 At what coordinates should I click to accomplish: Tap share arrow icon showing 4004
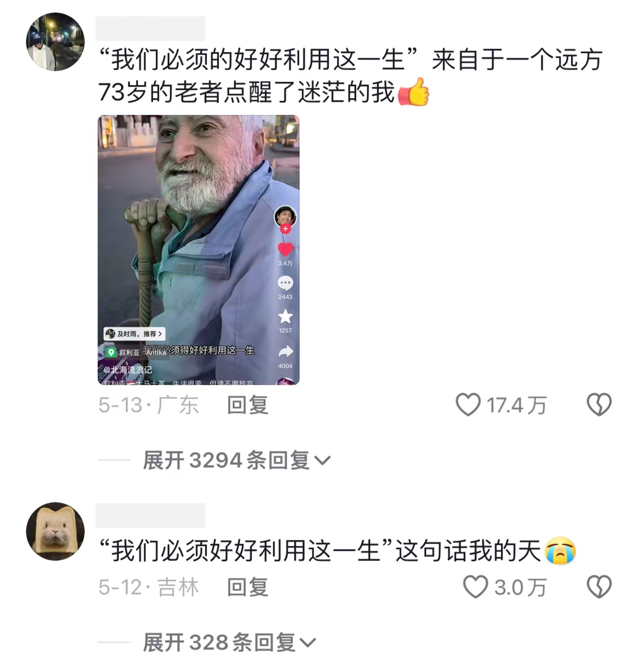pyautogui.click(x=285, y=351)
